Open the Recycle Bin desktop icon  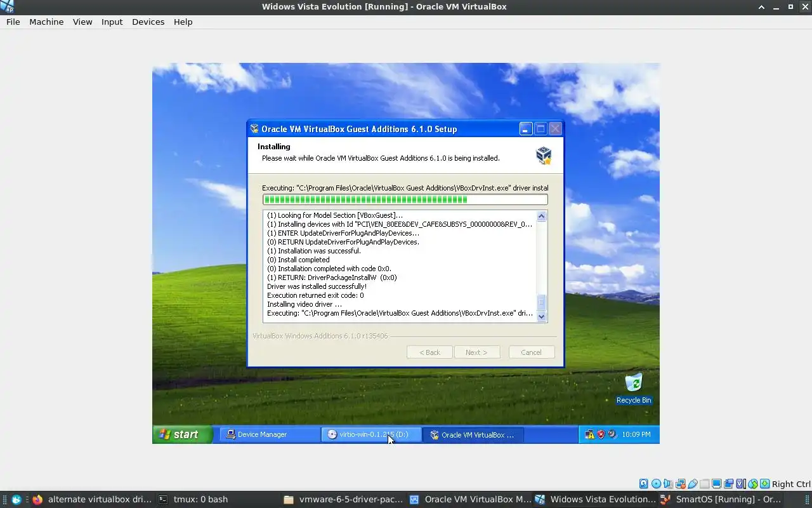(634, 388)
